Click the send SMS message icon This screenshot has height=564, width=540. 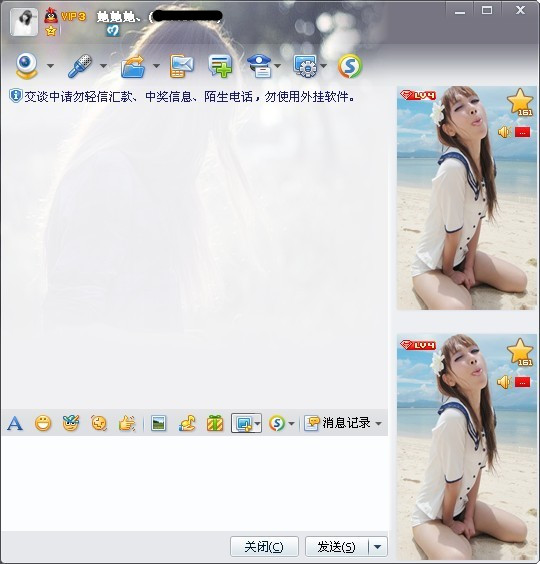pos(182,66)
